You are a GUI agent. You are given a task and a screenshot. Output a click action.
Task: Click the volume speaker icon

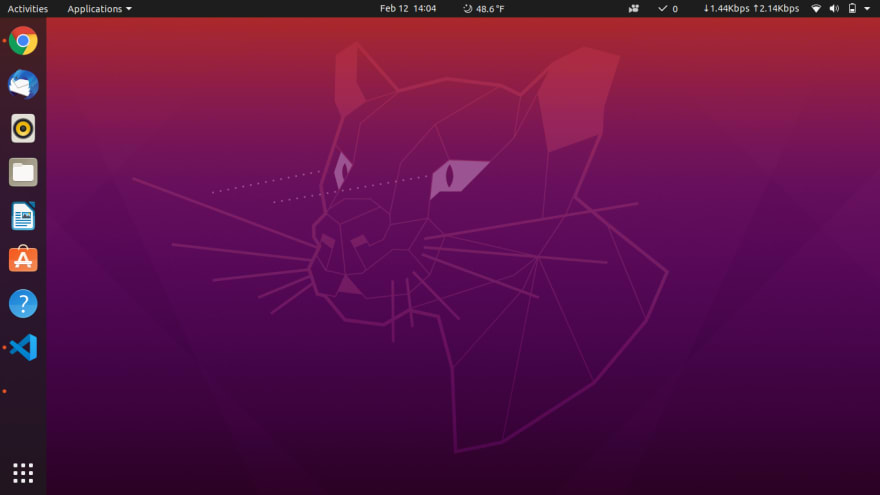coord(834,8)
